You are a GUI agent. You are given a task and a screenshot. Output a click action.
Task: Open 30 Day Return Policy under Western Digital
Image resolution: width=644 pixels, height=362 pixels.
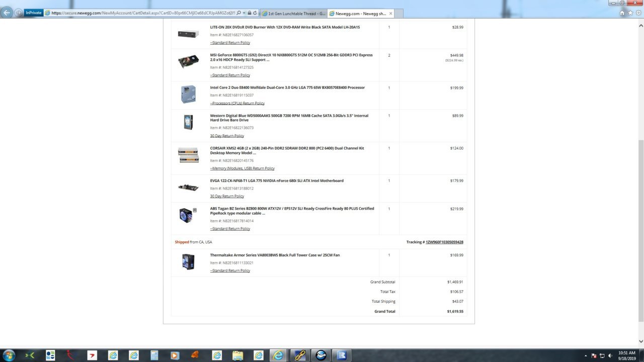tap(227, 136)
